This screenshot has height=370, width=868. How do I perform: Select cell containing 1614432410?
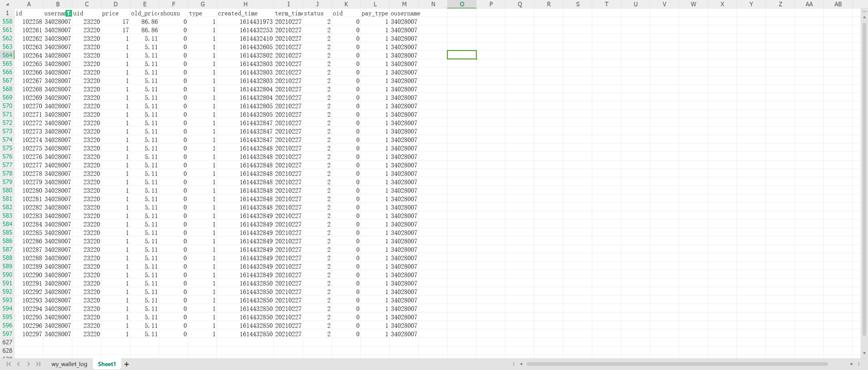coord(245,38)
